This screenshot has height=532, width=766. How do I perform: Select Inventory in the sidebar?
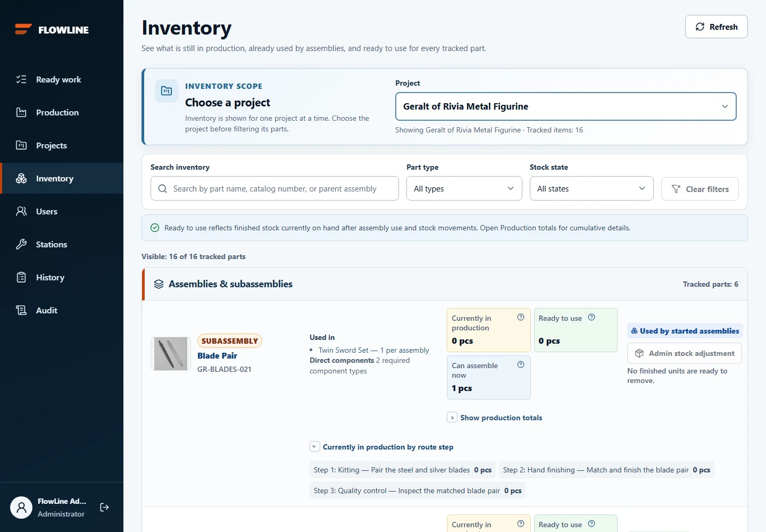point(62,178)
